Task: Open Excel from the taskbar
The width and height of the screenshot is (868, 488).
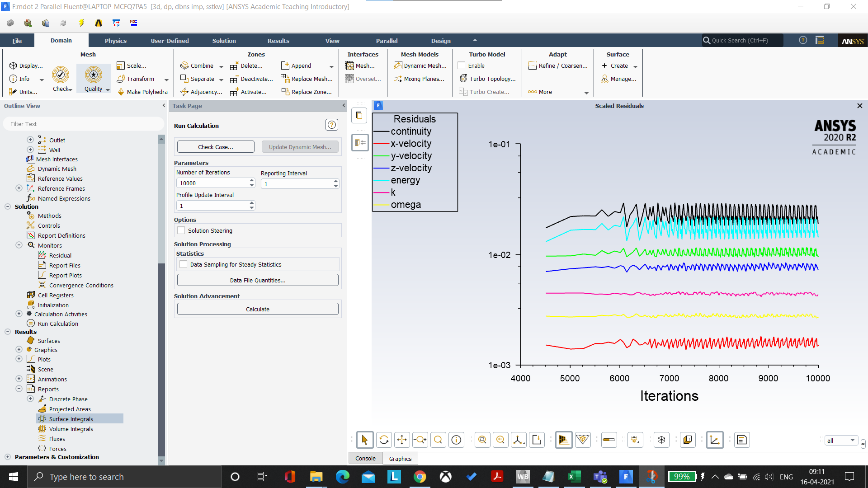Action: [574, 477]
